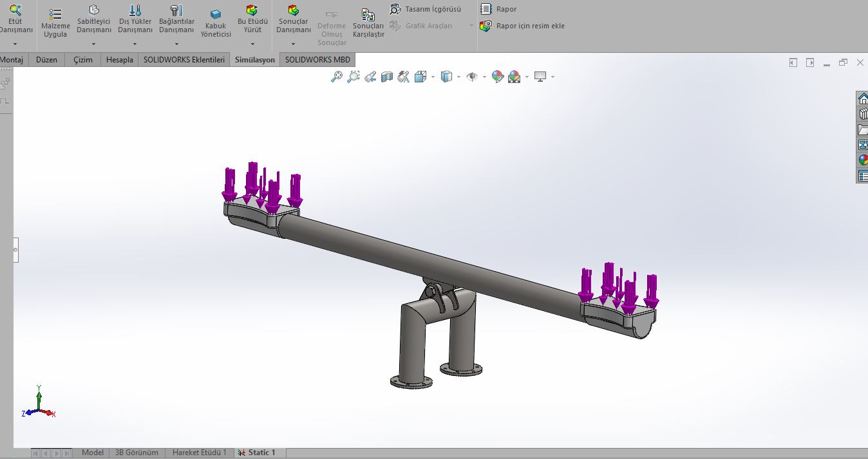Click right split panel arrow button
The height and width of the screenshot is (459, 868).
click(810, 62)
